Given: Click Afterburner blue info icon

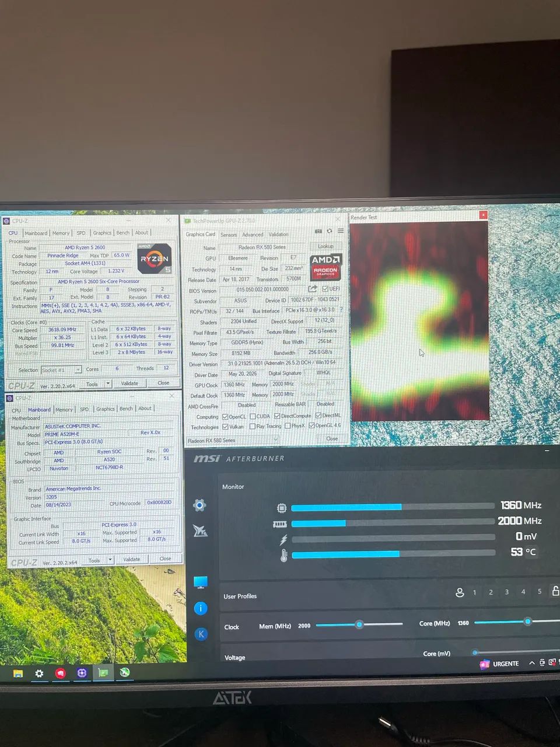Looking at the screenshot, I should point(201,609).
